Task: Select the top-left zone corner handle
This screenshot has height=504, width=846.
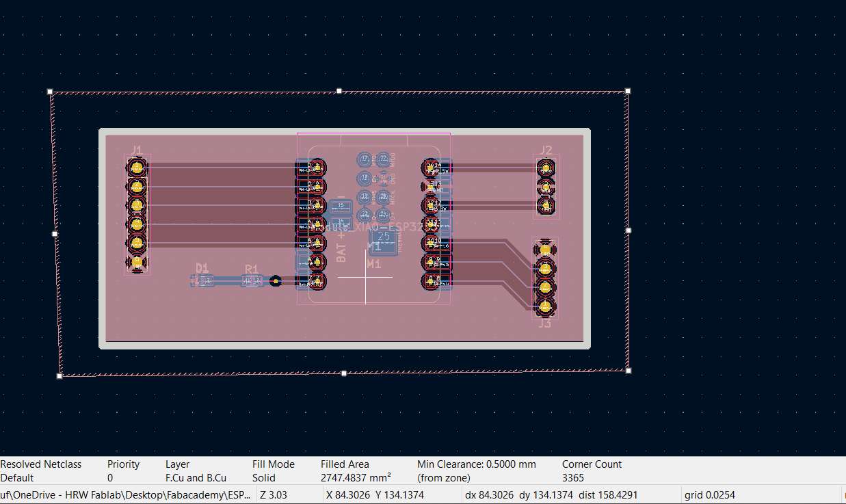Action: [x=49, y=90]
